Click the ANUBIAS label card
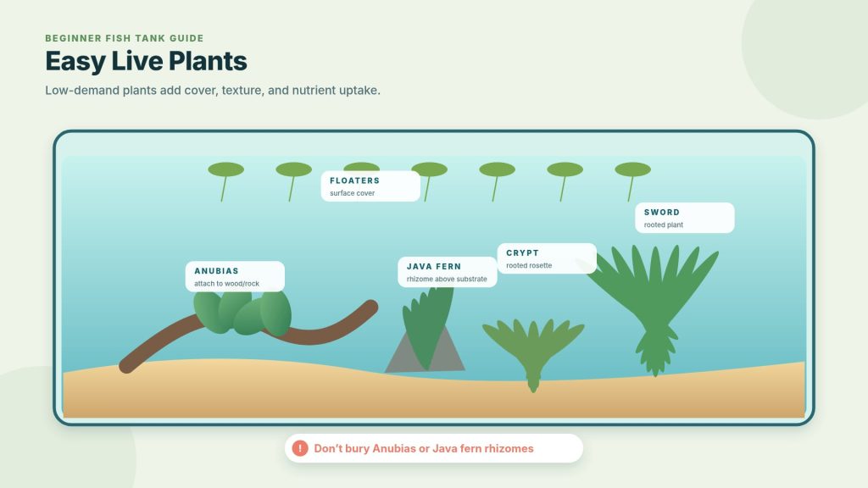This screenshot has width=868, height=488. (235, 276)
